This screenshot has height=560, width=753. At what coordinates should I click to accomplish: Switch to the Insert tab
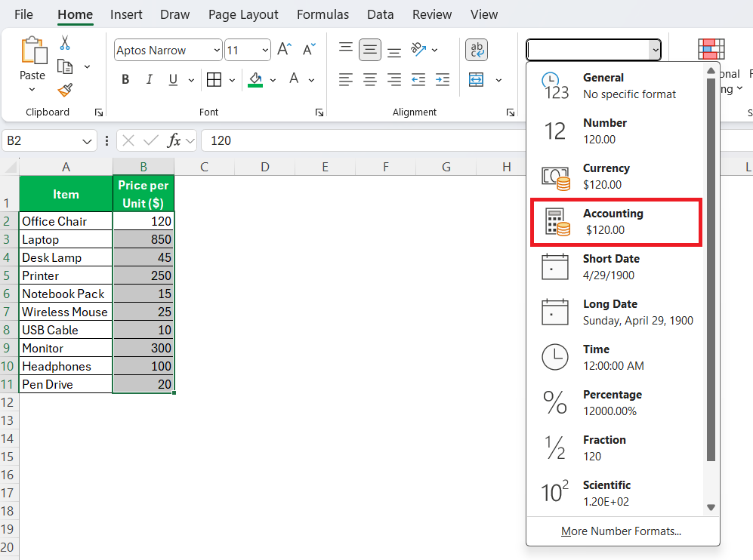tap(126, 15)
